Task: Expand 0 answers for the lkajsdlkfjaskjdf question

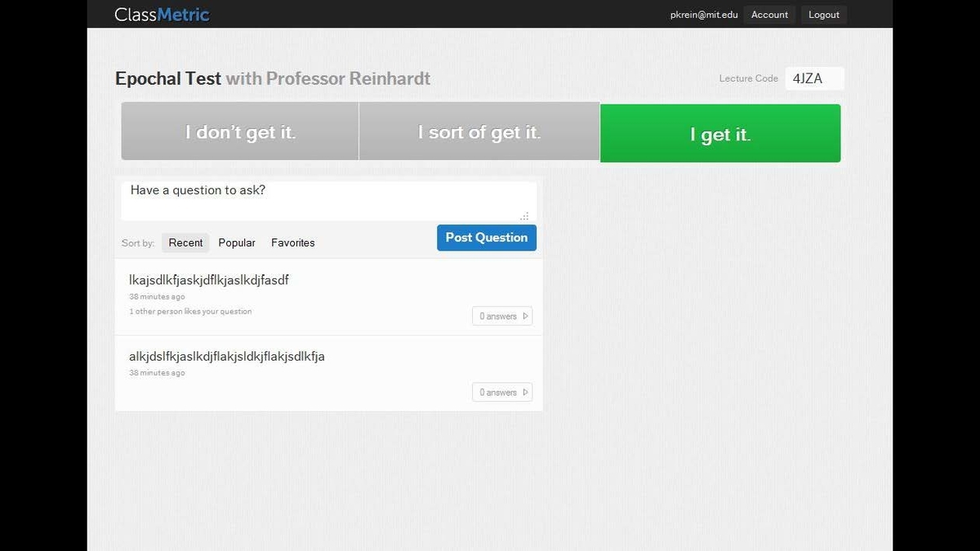Action: [x=502, y=316]
